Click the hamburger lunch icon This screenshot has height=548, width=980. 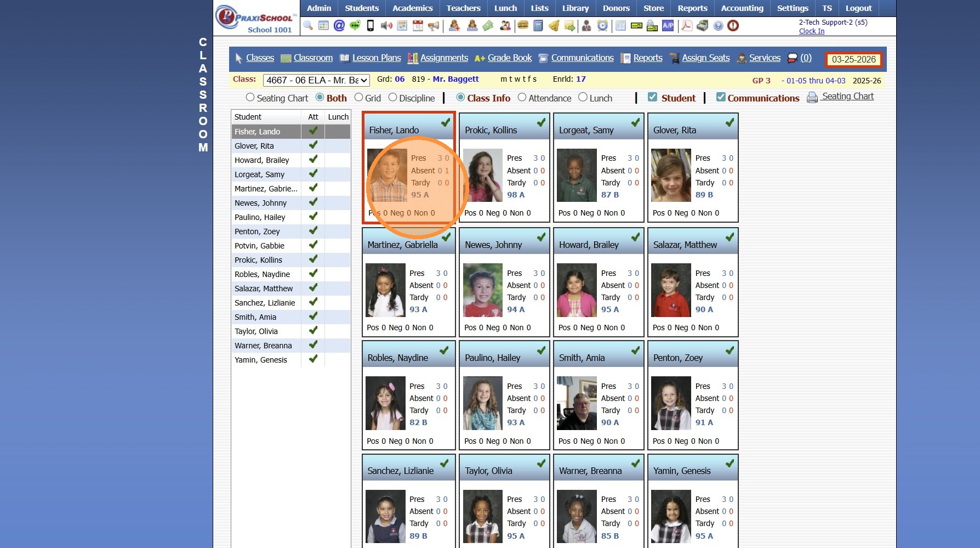[523, 25]
